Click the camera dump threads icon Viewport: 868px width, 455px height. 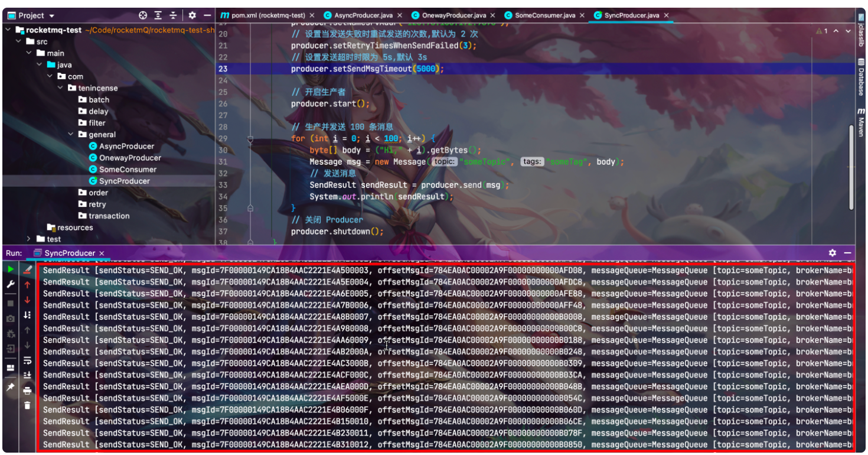[x=11, y=318]
